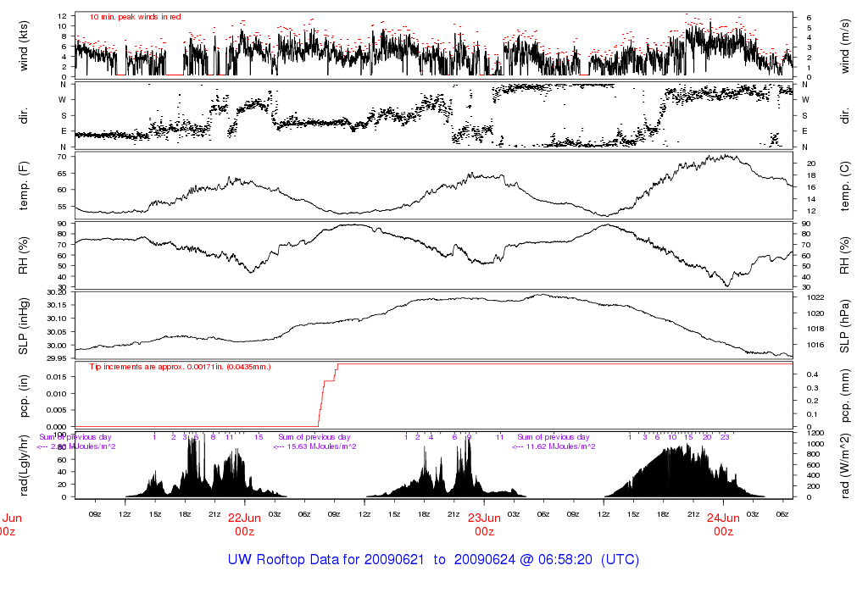Click the red '23Jun' date label

tap(484, 518)
